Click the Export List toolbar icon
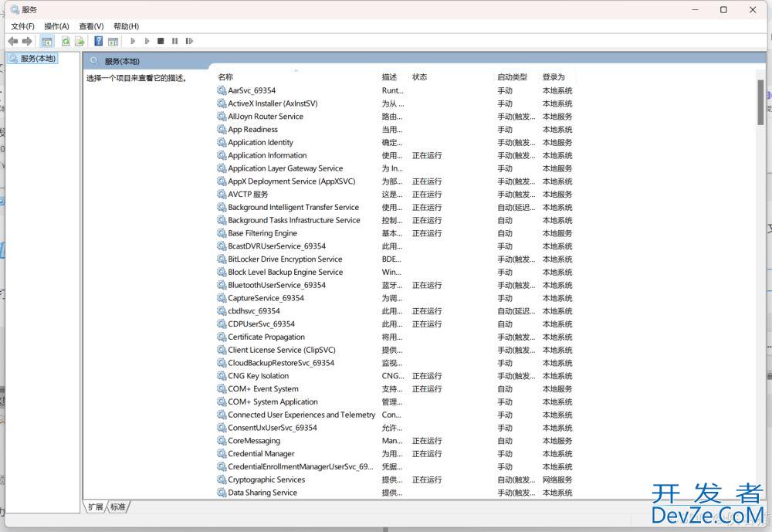The width and height of the screenshot is (772, 532). pyautogui.click(x=80, y=42)
